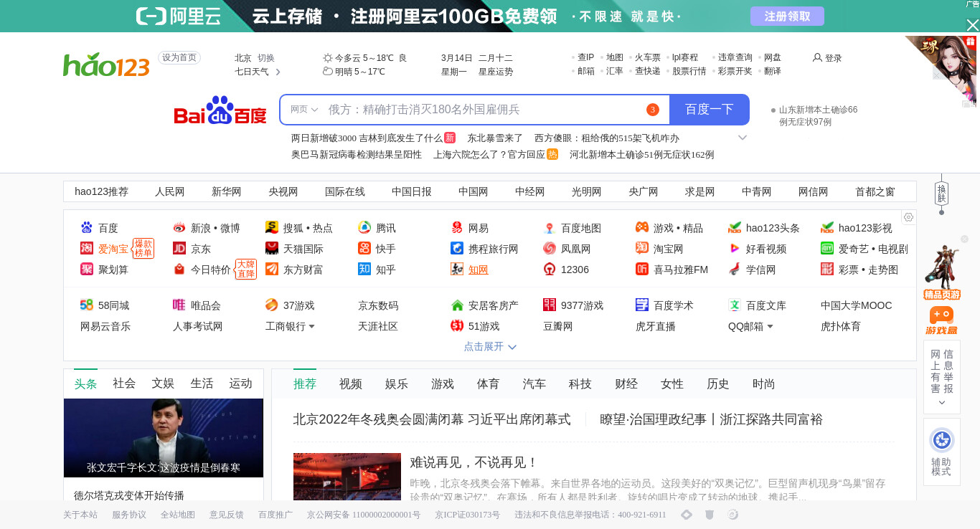Screen dimensions: 980x529
Task: Switch city via 切换 link
Action: 266,58
